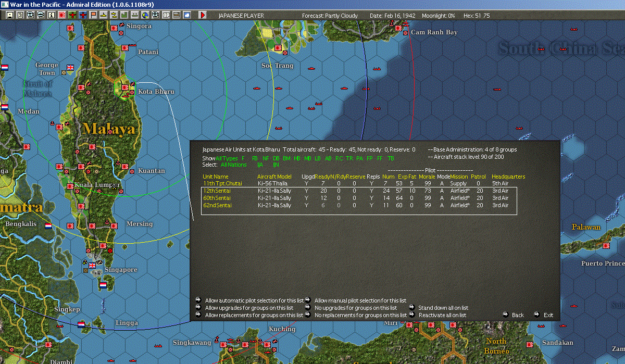Open the 60th Sentai unit

pos(218,198)
